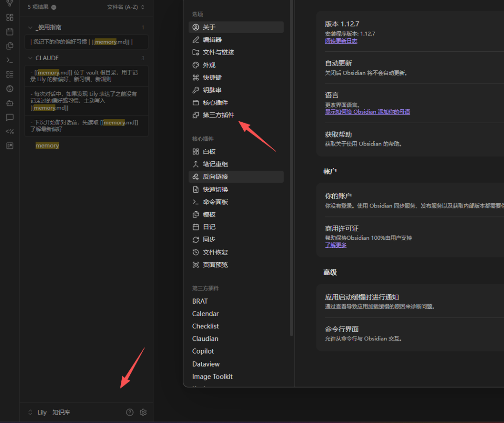This screenshot has height=423, width=504.
Task: Click the insert template files ribbon icon
Action: 10,46
